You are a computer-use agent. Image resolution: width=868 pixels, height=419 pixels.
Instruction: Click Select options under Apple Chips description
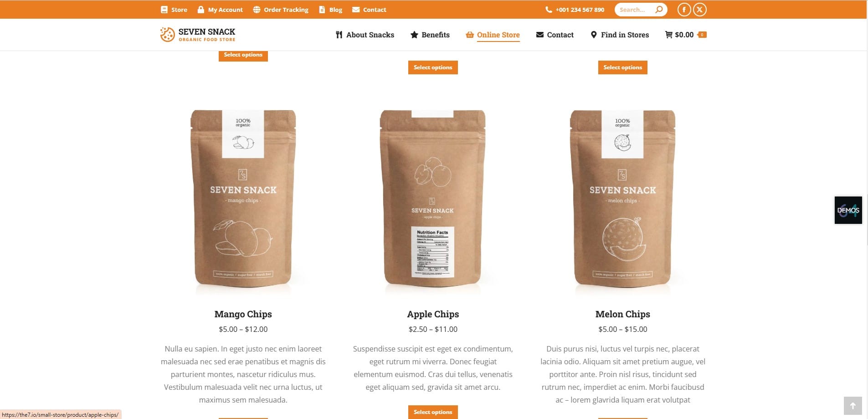(x=433, y=412)
